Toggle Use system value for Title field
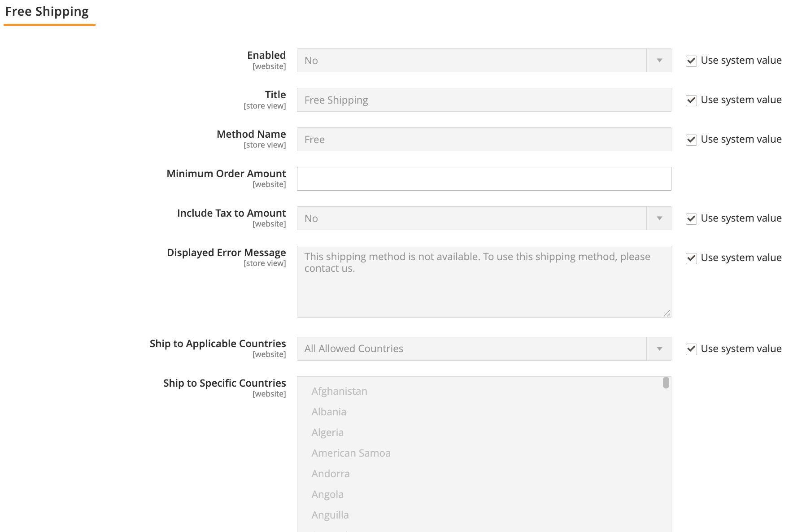Image resolution: width=793 pixels, height=532 pixels. click(691, 100)
